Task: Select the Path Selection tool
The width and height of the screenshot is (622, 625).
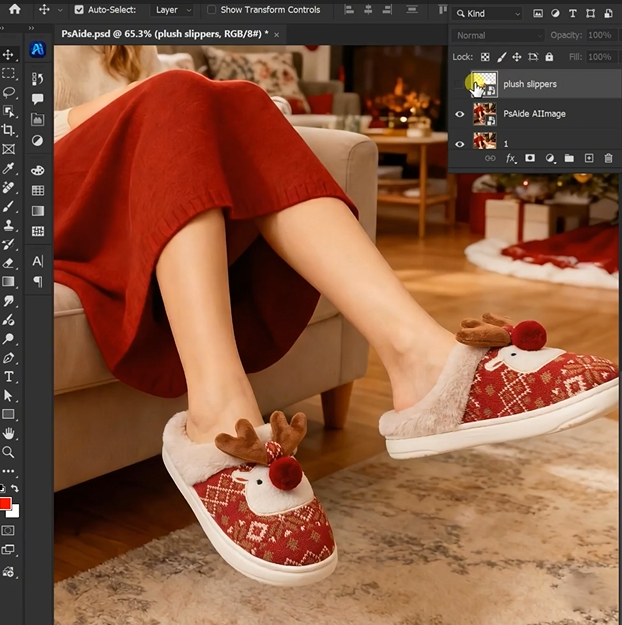Action: (8, 396)
